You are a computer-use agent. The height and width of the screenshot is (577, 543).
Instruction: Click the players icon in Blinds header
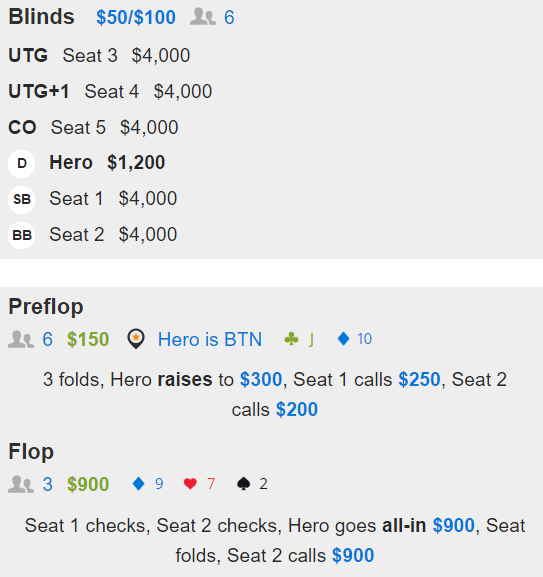(203, 17)
